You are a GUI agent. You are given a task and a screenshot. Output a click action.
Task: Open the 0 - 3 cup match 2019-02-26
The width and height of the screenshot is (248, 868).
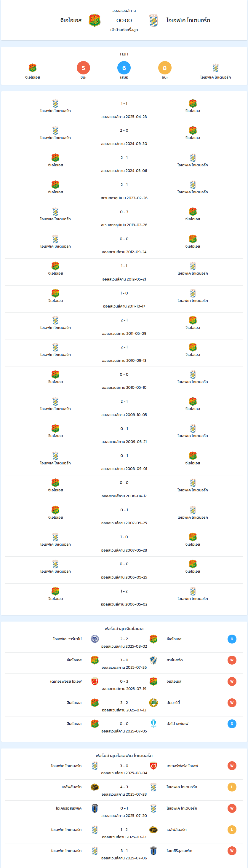[x=124, y=218]
